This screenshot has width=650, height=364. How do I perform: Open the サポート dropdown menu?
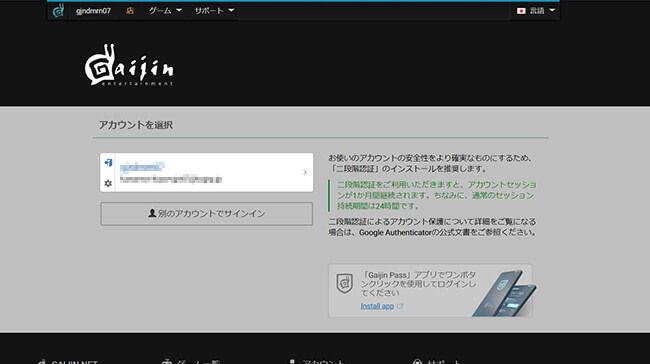click(x=214, y=11)
